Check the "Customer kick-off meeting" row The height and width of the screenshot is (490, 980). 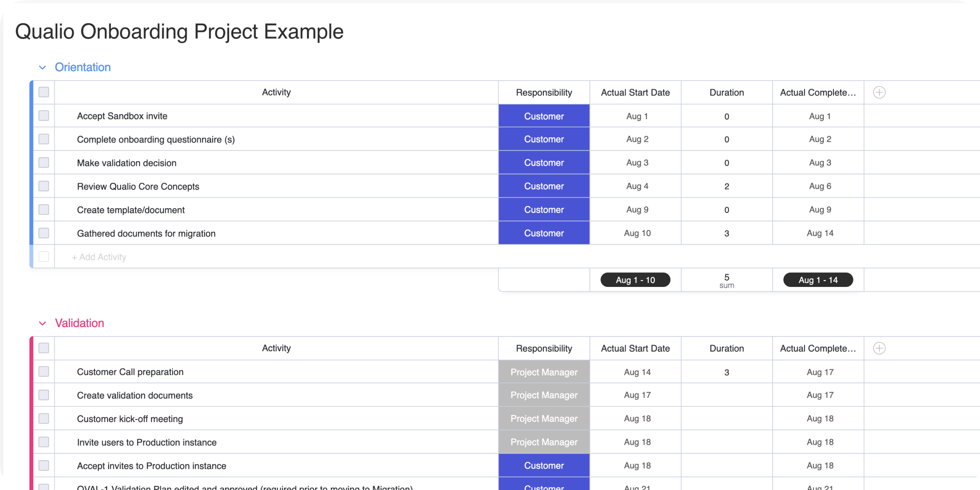(44, 418)
